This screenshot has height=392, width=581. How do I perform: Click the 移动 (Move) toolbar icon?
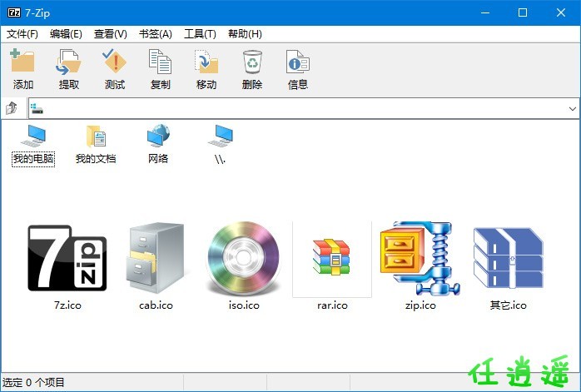(x=206, y=62)
